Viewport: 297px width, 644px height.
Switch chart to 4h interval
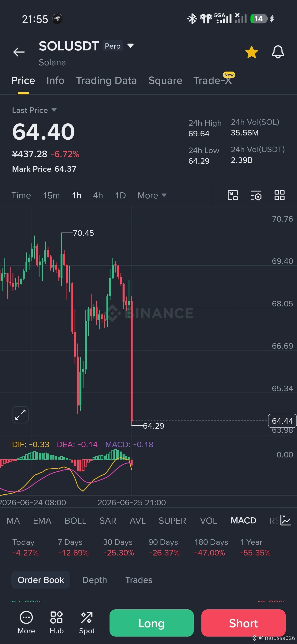[98, 196]
